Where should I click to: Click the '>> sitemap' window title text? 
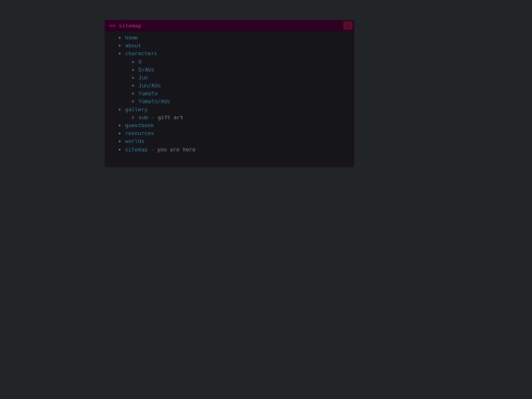125,26
